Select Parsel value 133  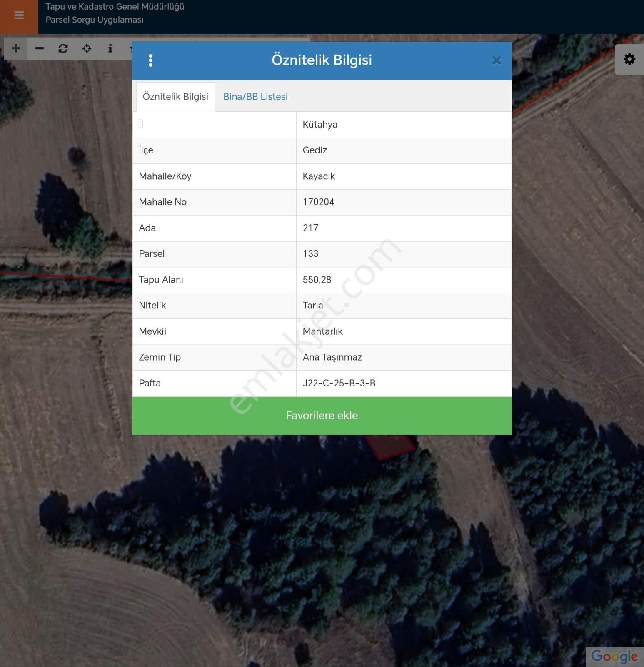(310, 254)
